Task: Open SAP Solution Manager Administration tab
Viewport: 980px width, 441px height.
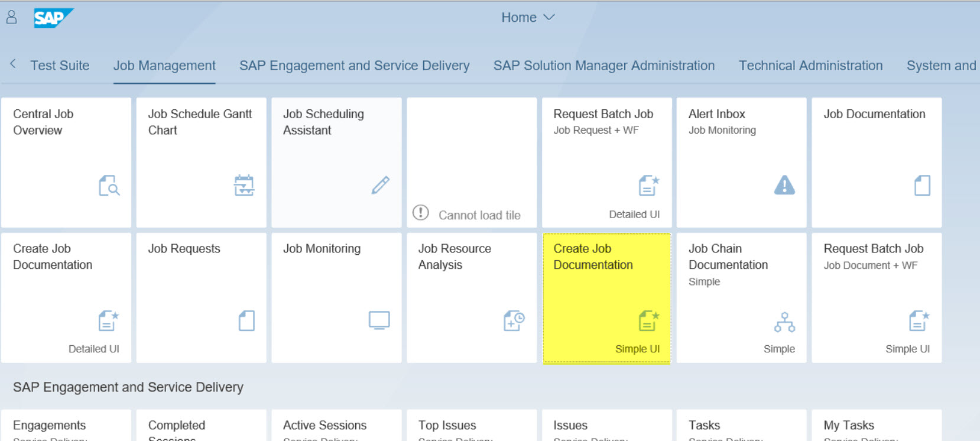Action: click(x=604, y=66)
